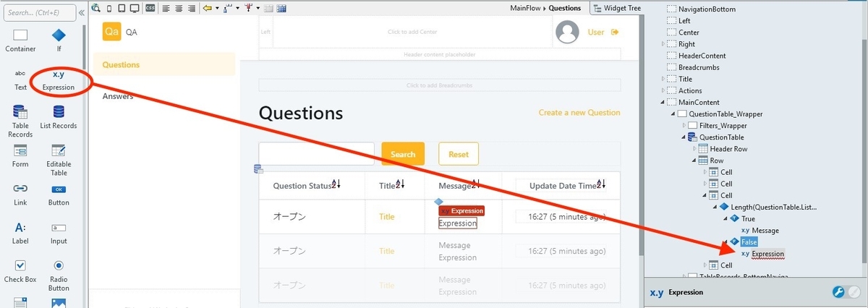The image size is (868, 308).
Task: Select NavigationBottom in widget tree
Action: click(x=707, y=9)
